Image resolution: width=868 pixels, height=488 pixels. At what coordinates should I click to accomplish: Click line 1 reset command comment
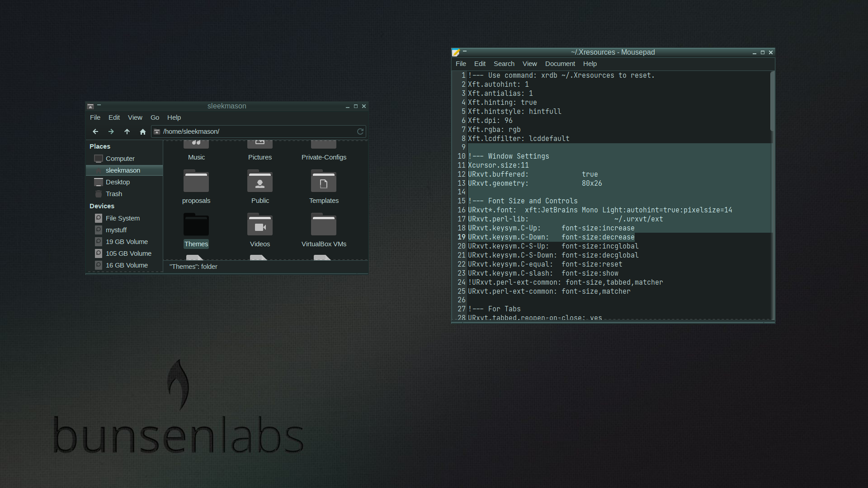561,75
